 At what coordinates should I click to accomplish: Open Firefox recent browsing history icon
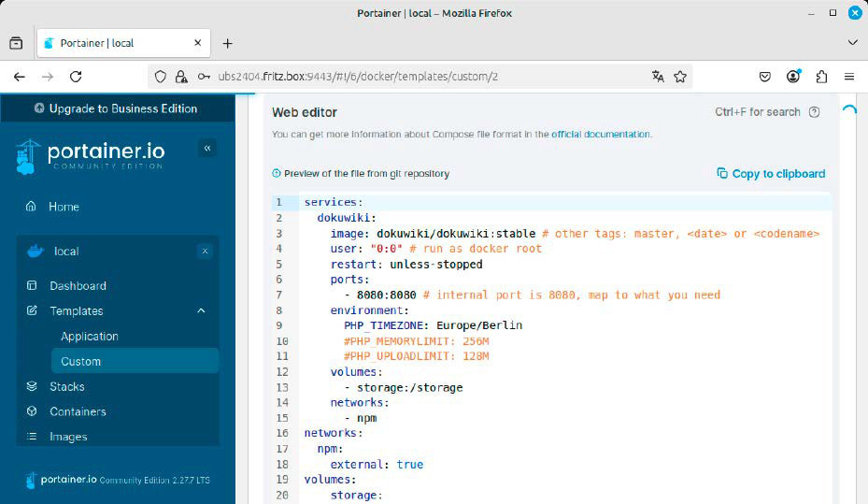click(x=16, y=43)
